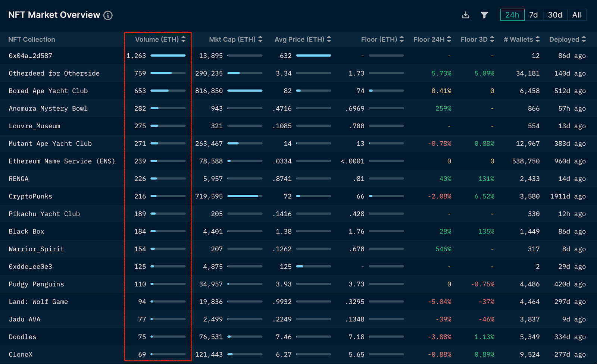Select Pudgy Penguins floor 3D -0.75%
Image resolution: width=597 pixels, height=364 pixels.
pos(482,284)
